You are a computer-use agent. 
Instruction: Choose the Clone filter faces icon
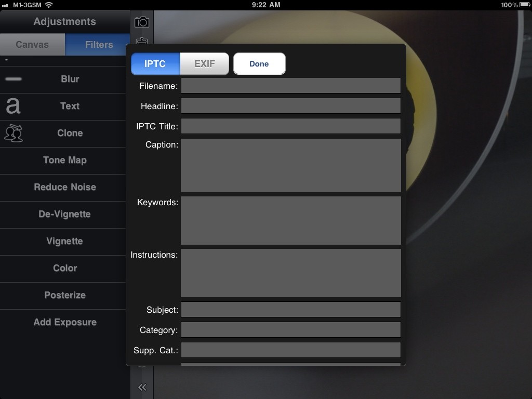[14, 133]
